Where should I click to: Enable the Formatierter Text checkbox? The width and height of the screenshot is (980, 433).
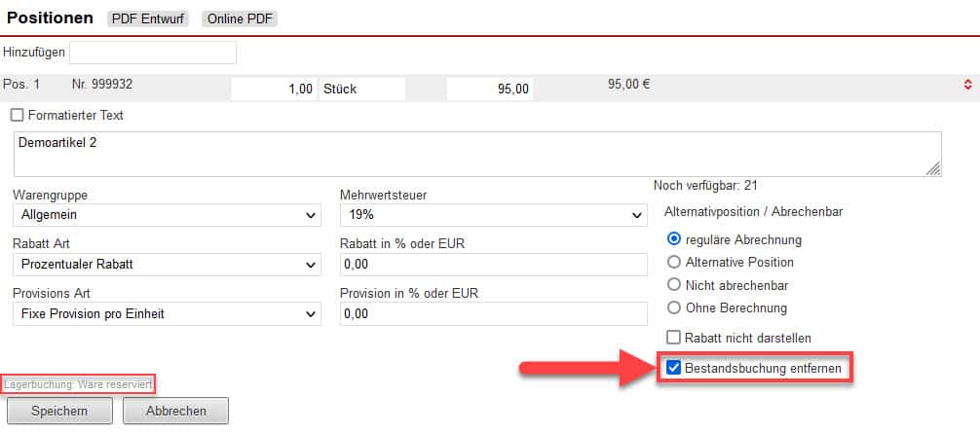(17, 115)
